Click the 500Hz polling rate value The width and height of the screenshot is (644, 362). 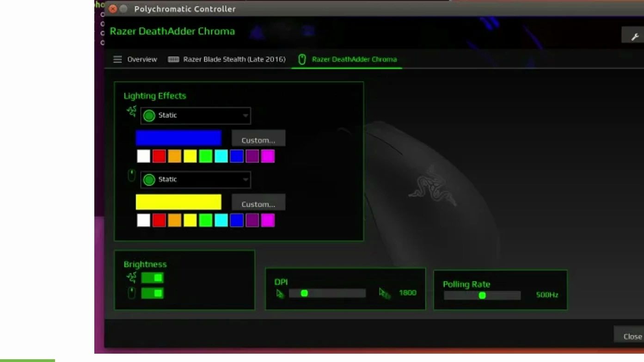[x=547, y=295]
